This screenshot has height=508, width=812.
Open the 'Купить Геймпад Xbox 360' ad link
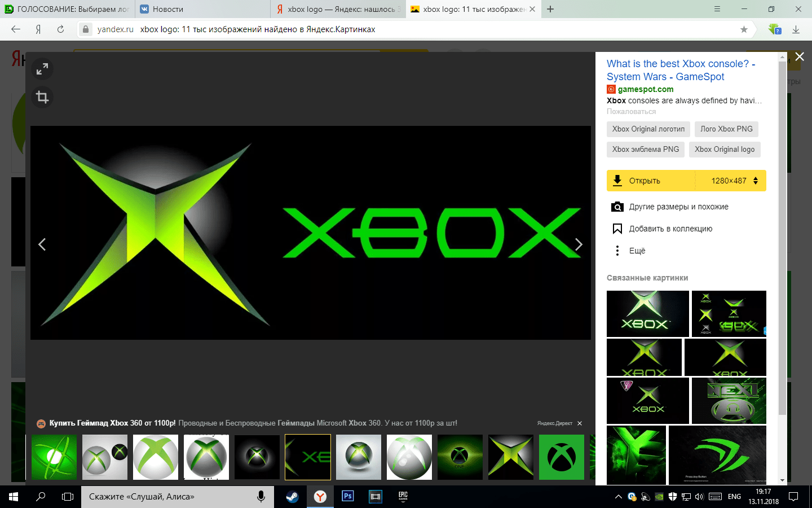point(113,423)
